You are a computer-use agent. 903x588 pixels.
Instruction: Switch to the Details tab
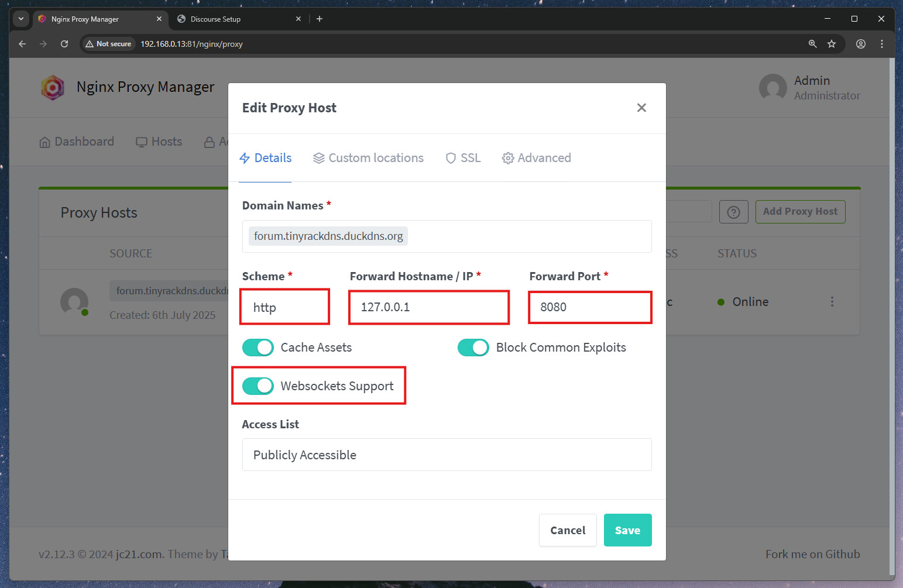266,158
